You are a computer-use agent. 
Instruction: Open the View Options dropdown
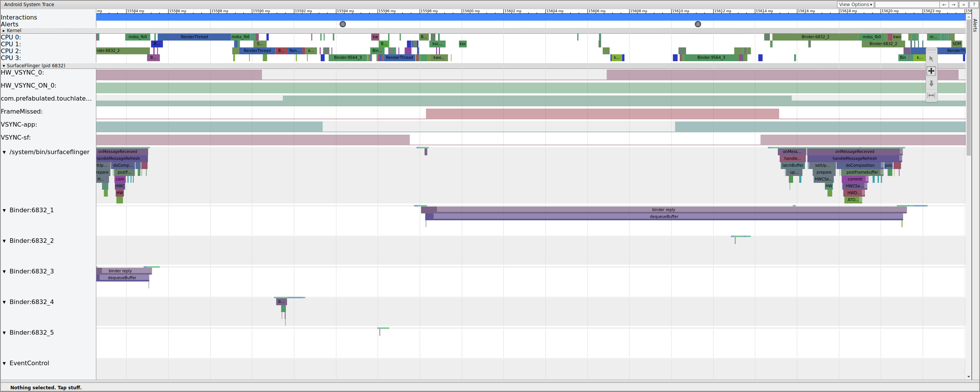pyautogui.click(x=855, y=5)
